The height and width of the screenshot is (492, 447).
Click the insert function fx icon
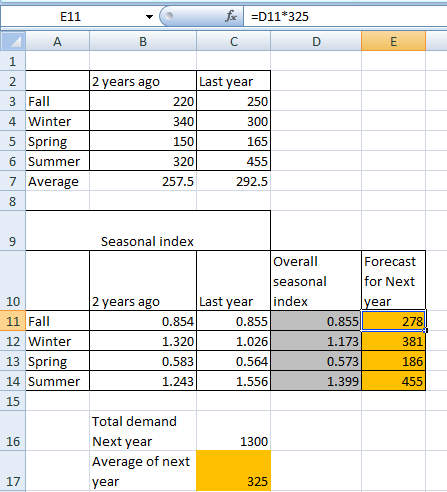pos(231,16)
